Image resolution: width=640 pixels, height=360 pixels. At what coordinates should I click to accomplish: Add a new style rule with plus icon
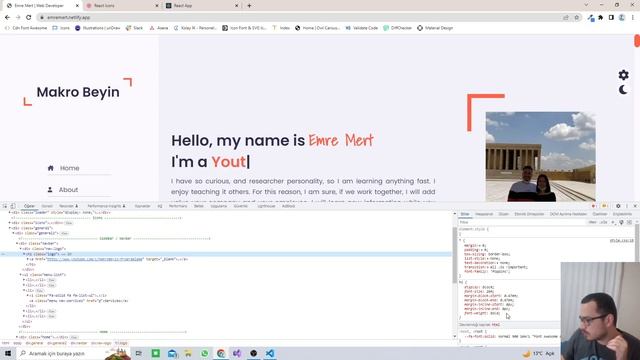(x=613, y=222)
